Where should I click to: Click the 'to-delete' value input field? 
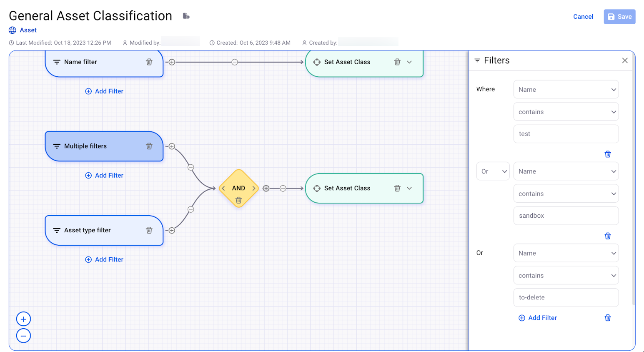point(566,297)
